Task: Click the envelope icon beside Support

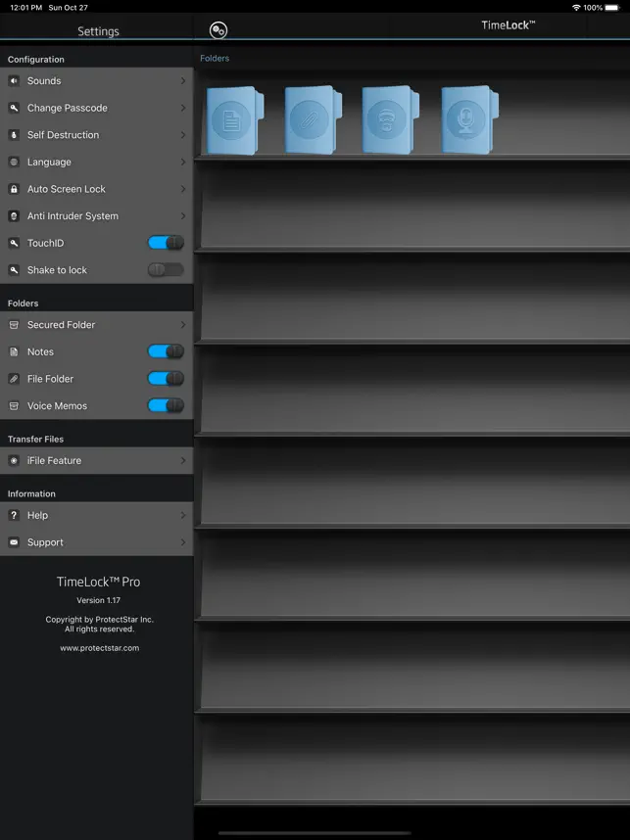Action: tap(14, 542)
